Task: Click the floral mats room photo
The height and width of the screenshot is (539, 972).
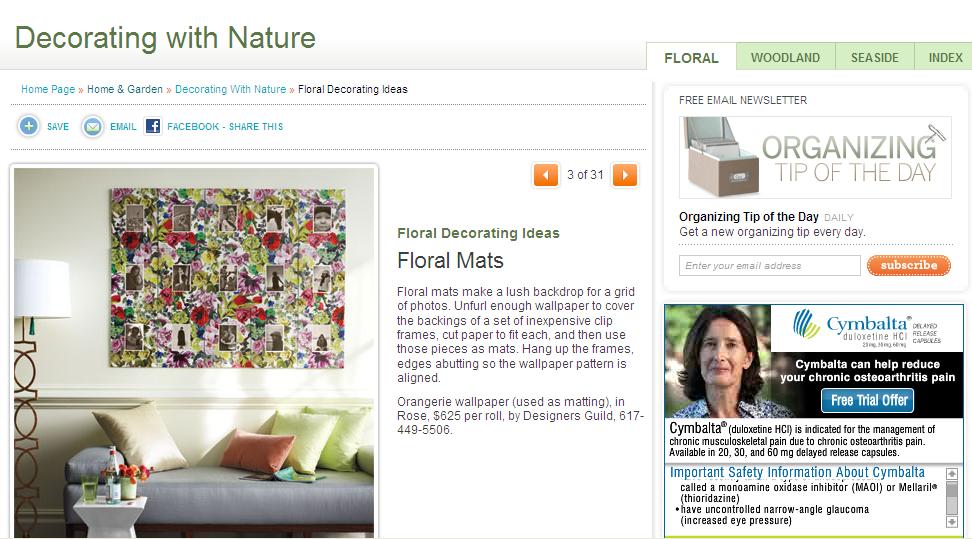Action: 194,352
